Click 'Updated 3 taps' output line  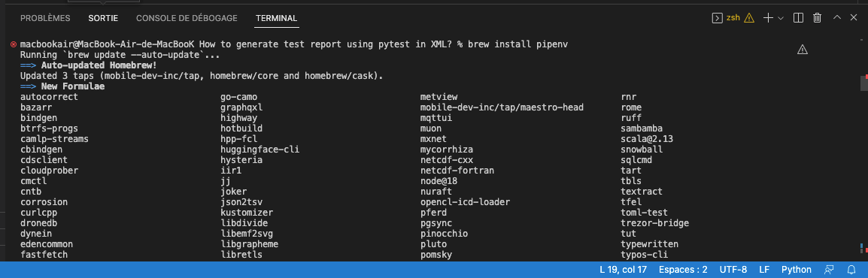pos(202,76)
